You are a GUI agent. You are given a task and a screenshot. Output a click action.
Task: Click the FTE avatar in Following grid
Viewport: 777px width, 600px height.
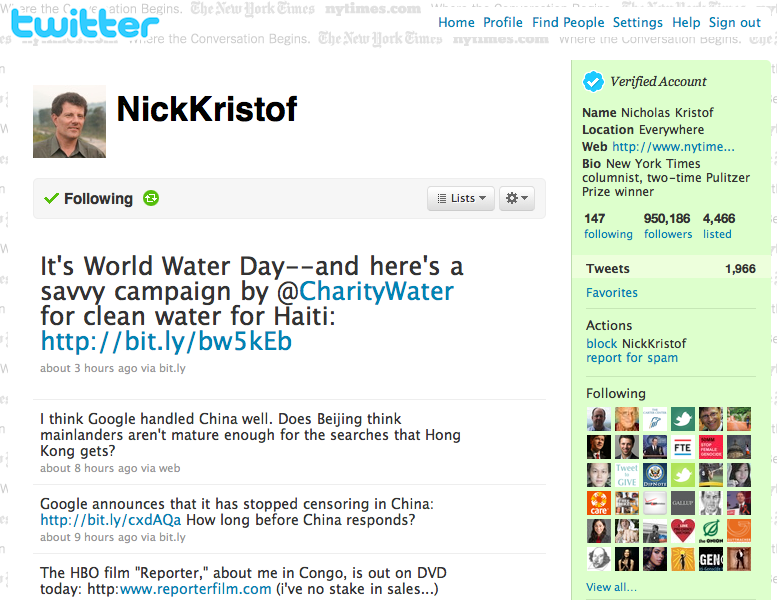pos(682,447)
